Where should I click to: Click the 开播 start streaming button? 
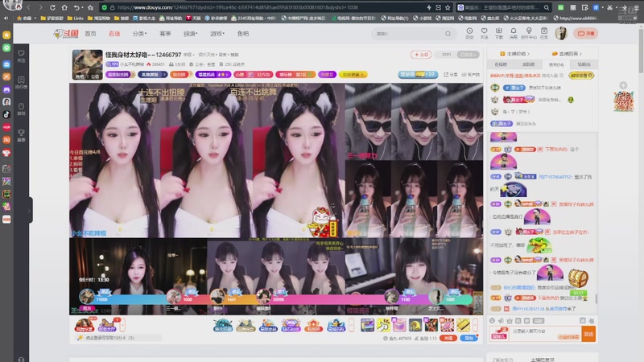click(x=586, y=33)
